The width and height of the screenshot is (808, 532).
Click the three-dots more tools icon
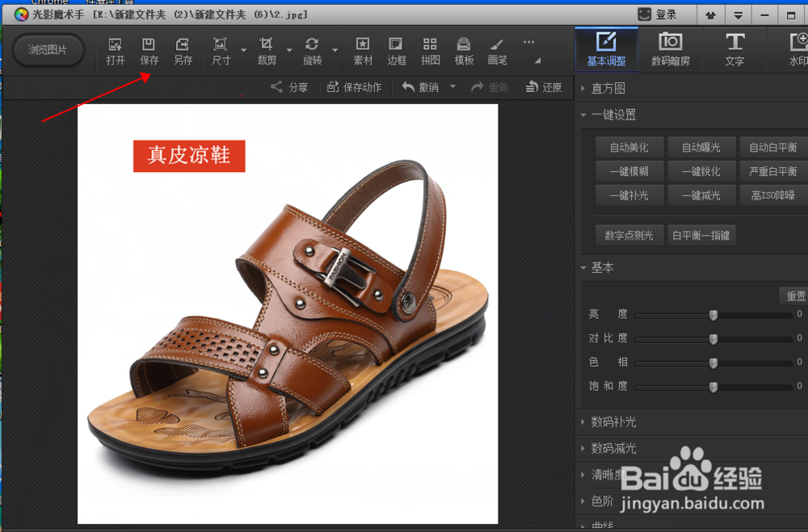coord(528,42)
